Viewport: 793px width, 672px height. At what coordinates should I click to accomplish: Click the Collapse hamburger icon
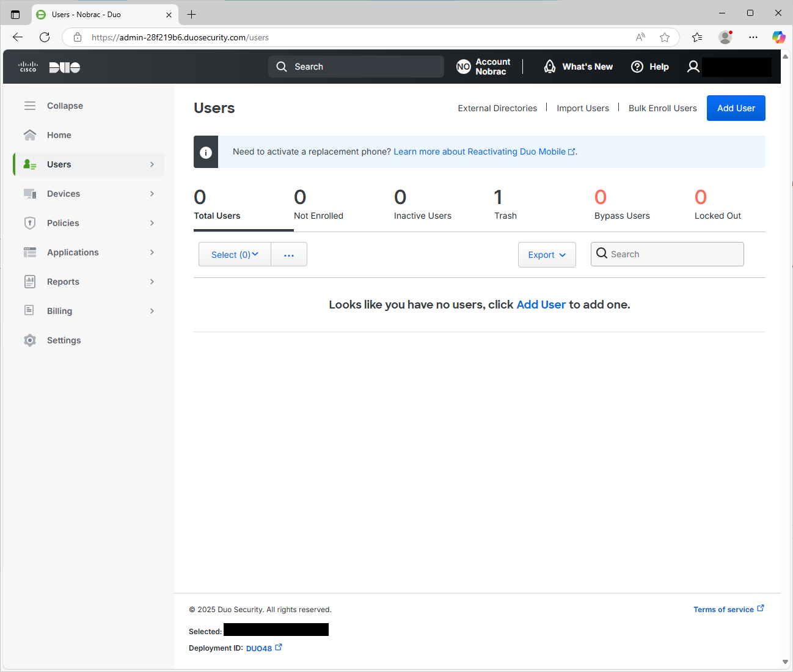[30, 106]
